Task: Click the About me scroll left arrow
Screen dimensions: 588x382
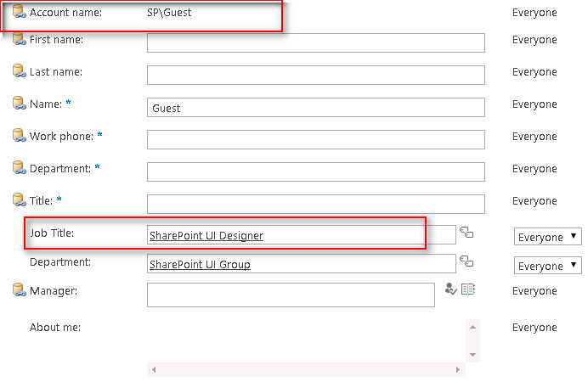Action: (x=153, y=370)
